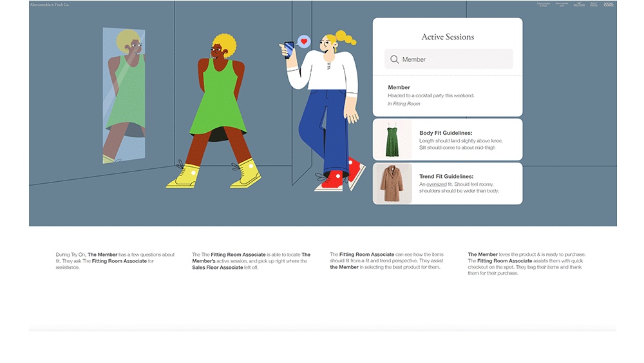Click the abercrombie kids brand logo
Image resolution: width=644 pixels, height=363 pixels.
click(x=562, y=5)
